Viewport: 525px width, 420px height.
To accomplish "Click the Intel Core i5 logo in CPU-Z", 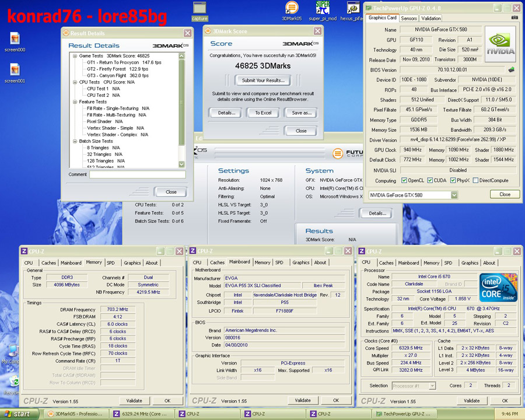I will click(498, 287).
